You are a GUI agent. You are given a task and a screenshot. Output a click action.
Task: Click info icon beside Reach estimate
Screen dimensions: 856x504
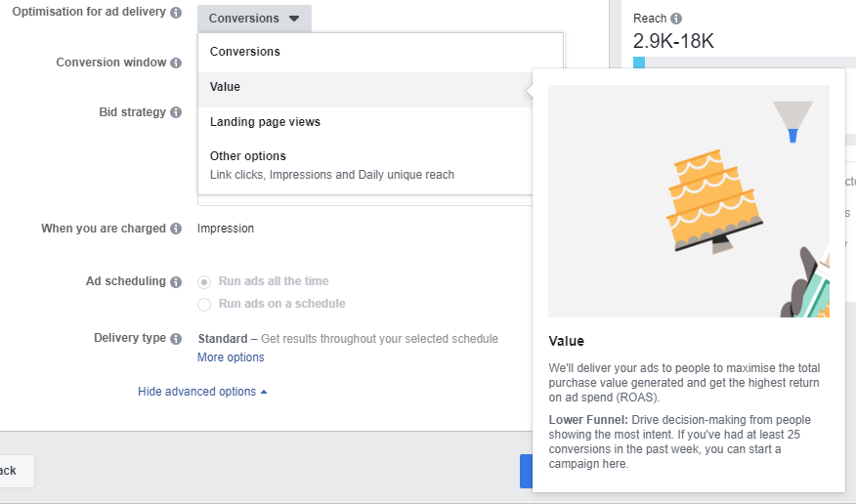point(676,19)
